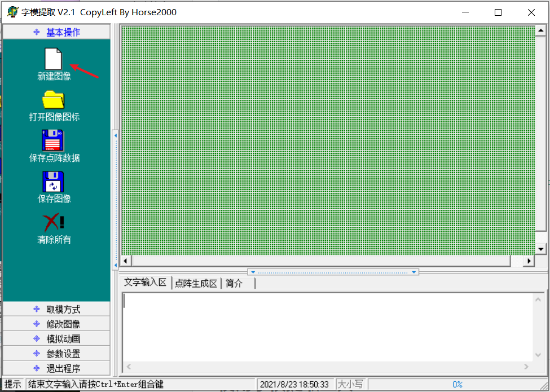Open the 退出程序 section
The image size is (550, 392).
point(56,368)
